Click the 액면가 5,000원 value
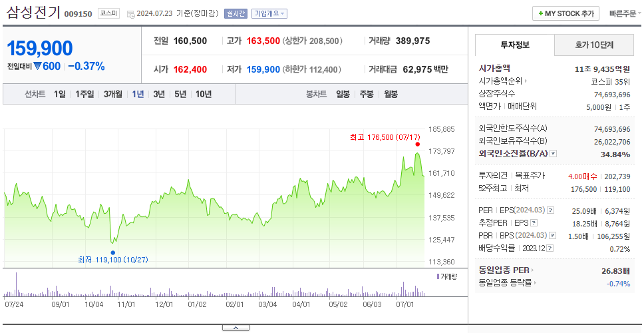The width and height of the screenshot is (644, 333). (x=599, y=107)
